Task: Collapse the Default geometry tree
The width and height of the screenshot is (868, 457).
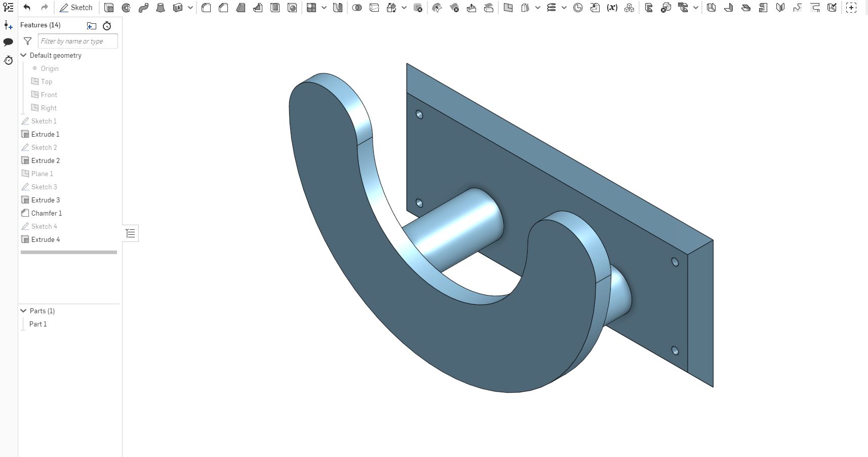Action: [23, 55]
